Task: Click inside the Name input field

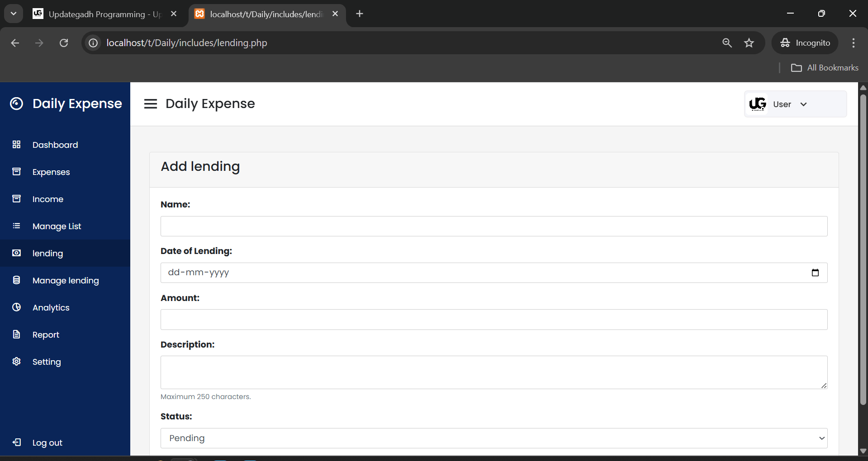Action: [x=493, y=226]
